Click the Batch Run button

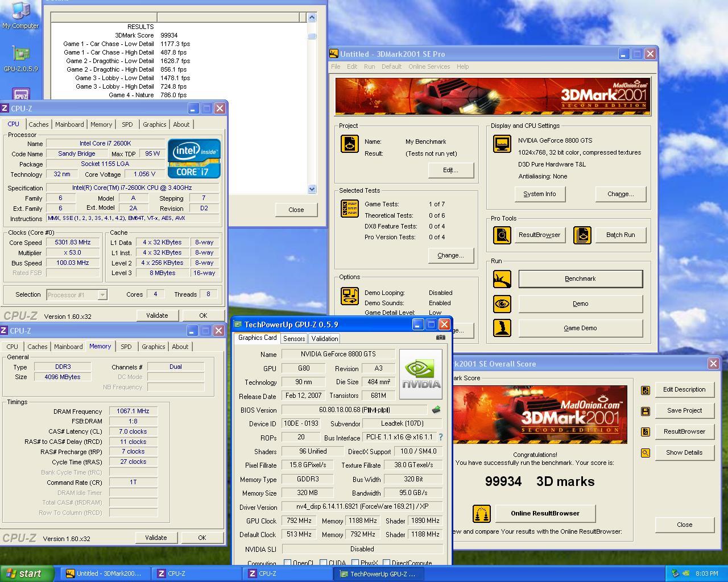(x=621, y=235)
